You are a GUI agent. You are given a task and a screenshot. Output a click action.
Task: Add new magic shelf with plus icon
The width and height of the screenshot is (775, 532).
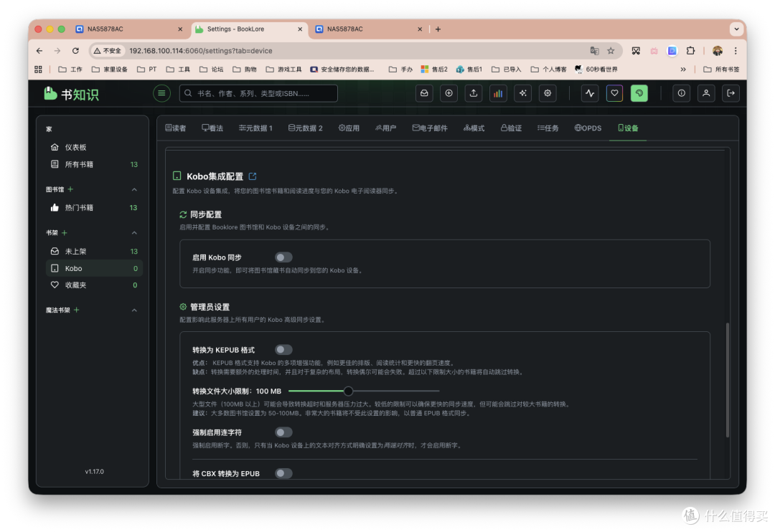point(76,310)
